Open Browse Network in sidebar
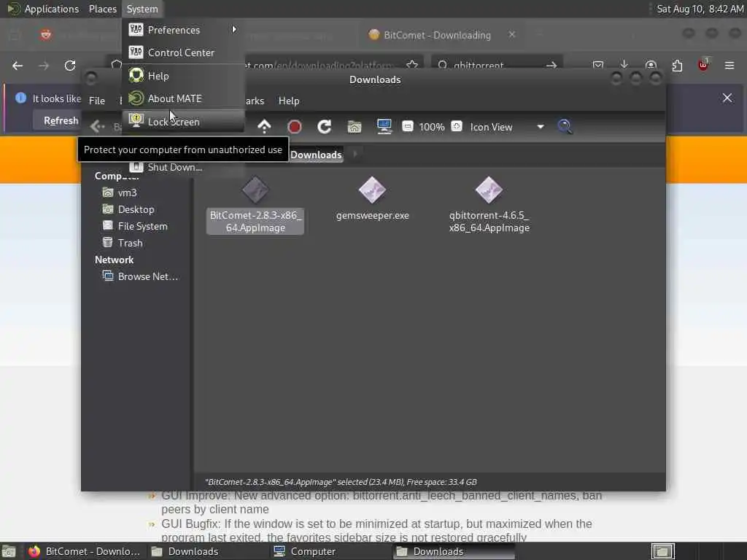The height and width of the screenshot is (560, 747). pyautogui.click(x=147, y=276)
